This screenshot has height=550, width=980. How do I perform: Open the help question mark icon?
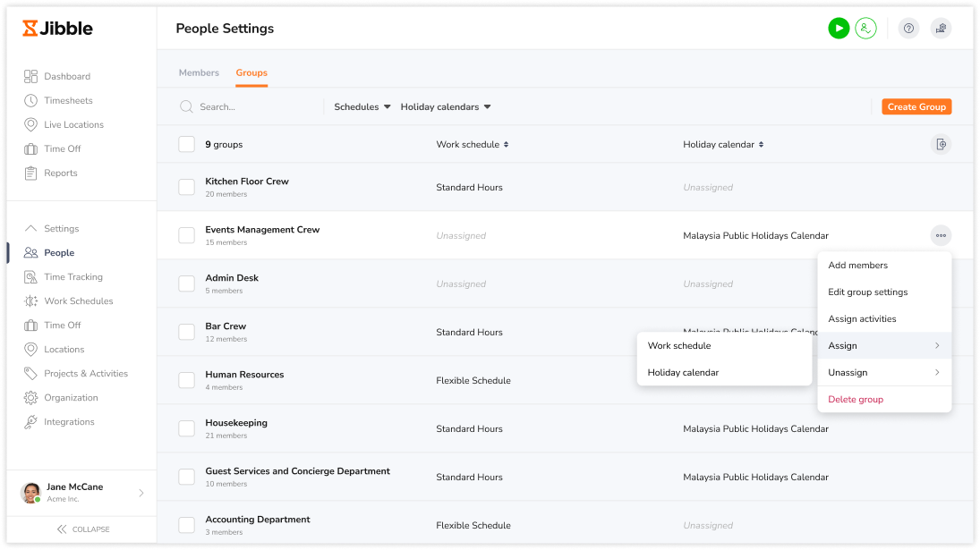pyautogui.click(x=908, y=28)
